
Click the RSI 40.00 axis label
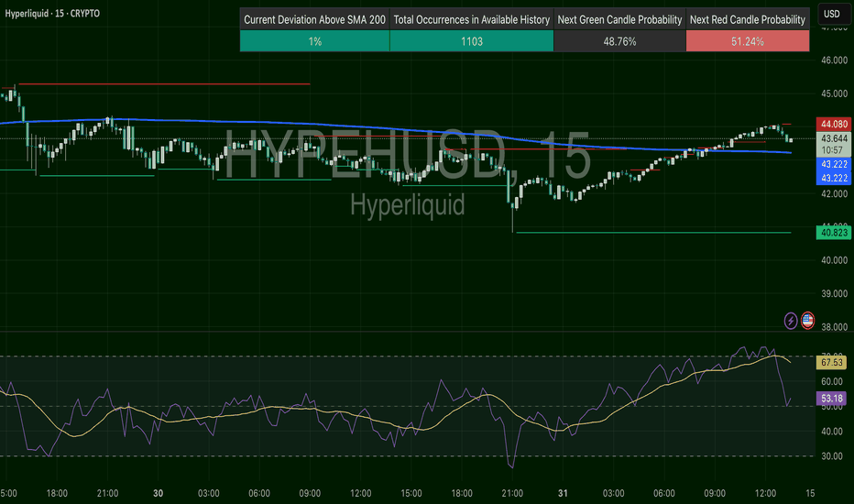[832, 431]
